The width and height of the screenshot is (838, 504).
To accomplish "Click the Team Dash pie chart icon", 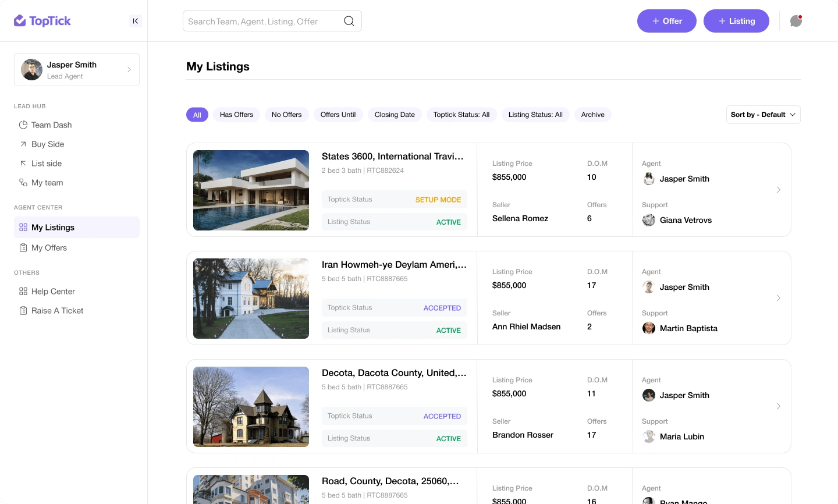I will coord(23,125).
